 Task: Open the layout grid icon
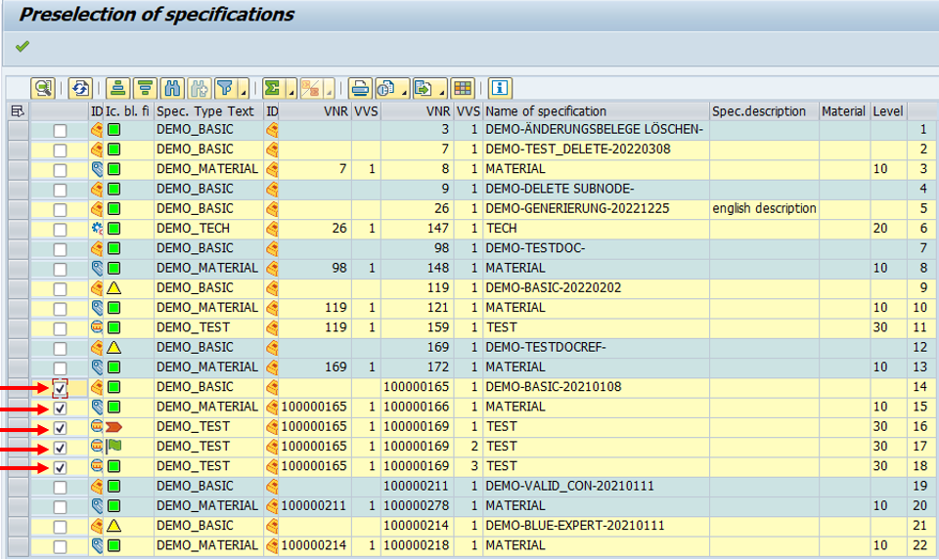(x=463, y=88)
